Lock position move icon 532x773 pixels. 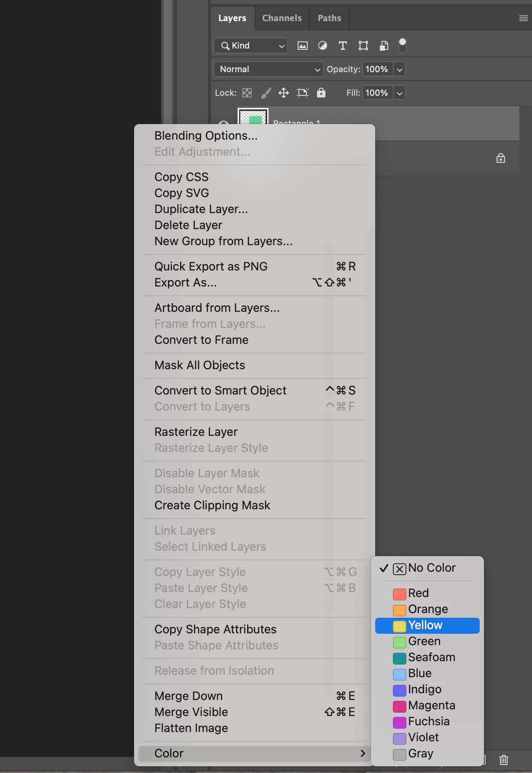pos(284,93)
